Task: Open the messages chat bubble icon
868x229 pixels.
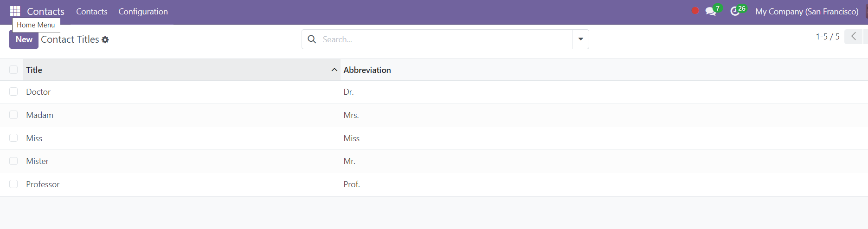Action: [x=710, y=12]
